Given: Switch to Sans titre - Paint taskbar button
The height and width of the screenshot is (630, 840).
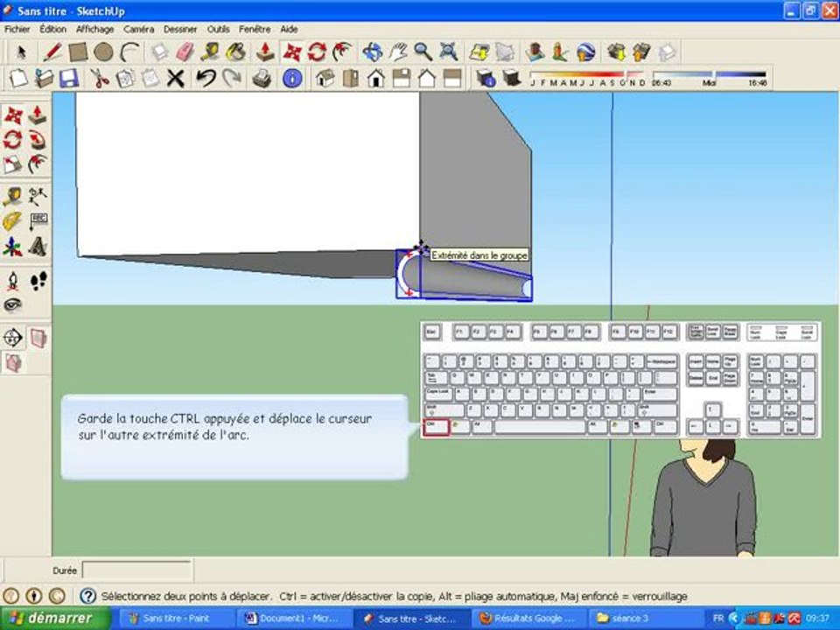Looking at the screenshot, I should (x=174, y=619).
